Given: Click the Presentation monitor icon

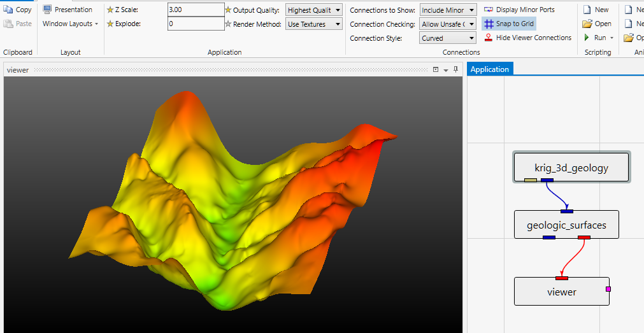Looking at the screenshot, I should (x=47, y=10).
